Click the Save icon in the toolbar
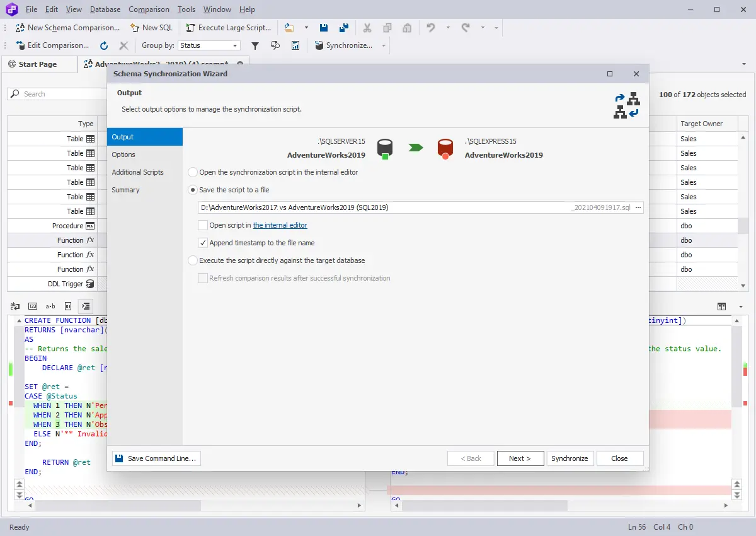The height and width of the screenshot is (536, 756). (x=324, y=28)
